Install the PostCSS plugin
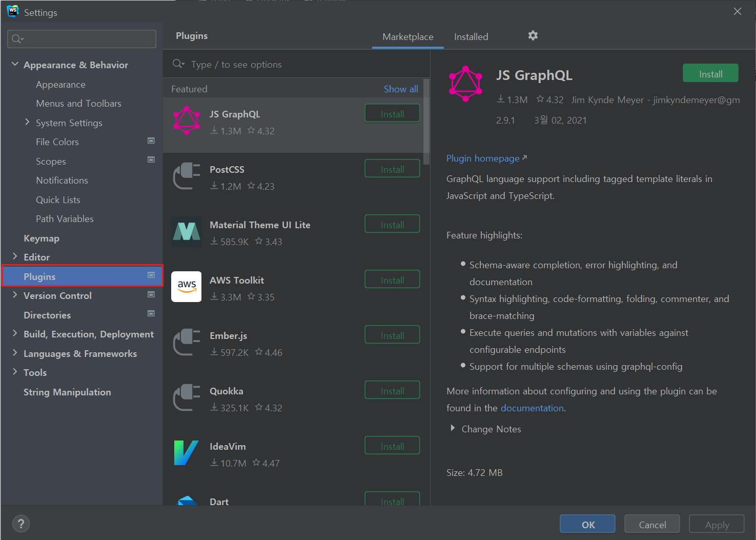The image size is (756, 540). coord(392,169)
